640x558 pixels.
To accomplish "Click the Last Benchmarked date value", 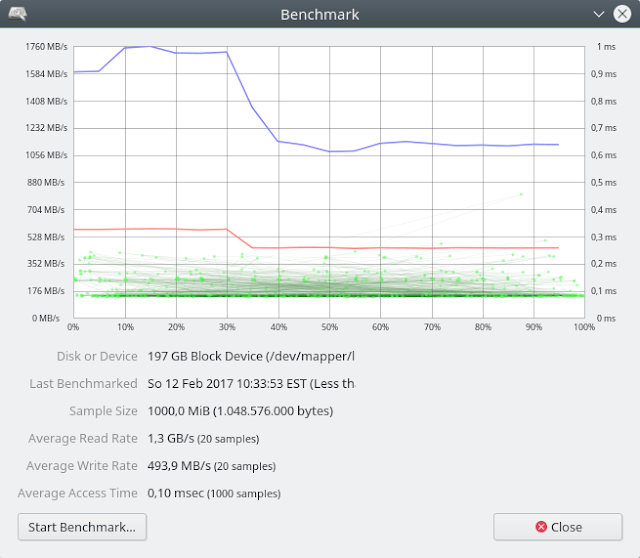I will point(251,384).
